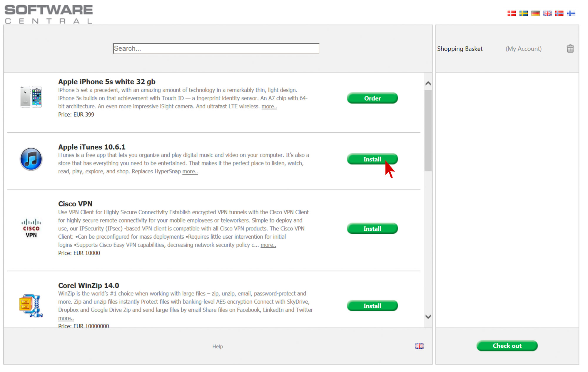The height and width of the screenshot is (372, 588).
Task: Switch language with the Finnish flag
Action: (x=571, y=13)
